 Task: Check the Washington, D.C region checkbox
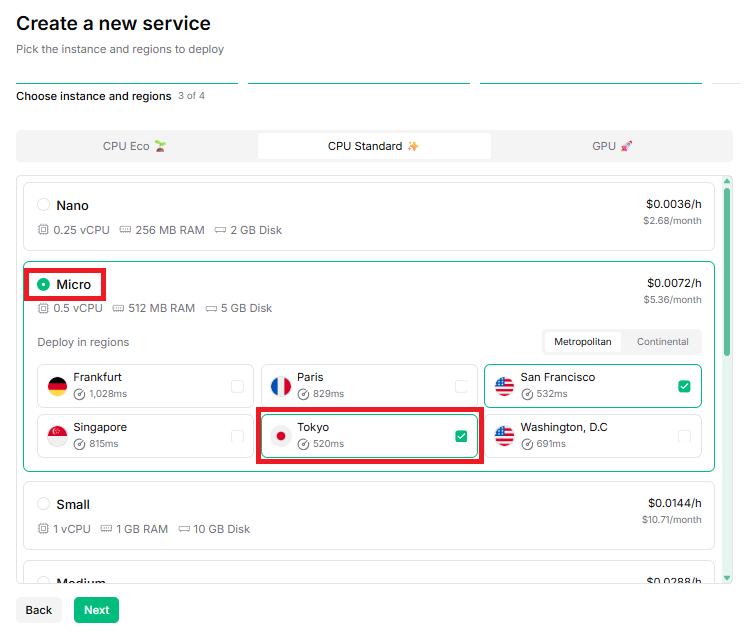tap(684, 436)
